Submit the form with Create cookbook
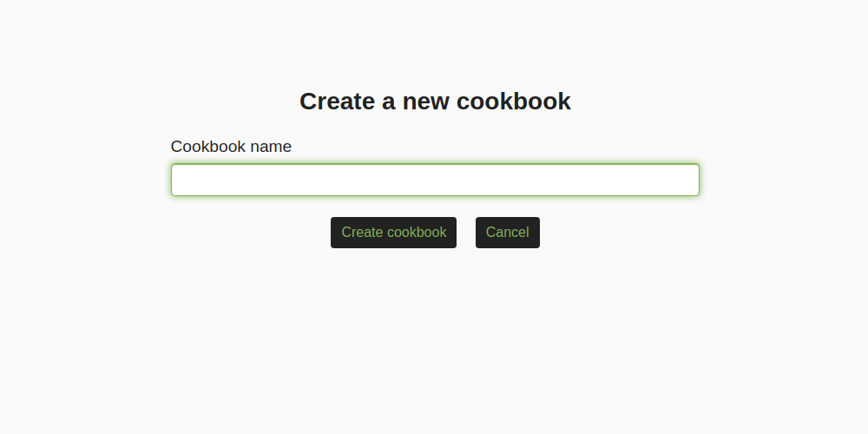This screenshot has height=434, width=868. click(x=393, y=233)
